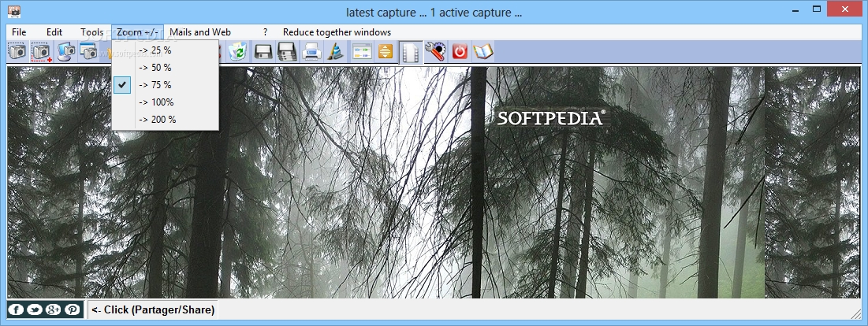Click Reduce together windows
868x326 pixels.
[x=337, y=32]
